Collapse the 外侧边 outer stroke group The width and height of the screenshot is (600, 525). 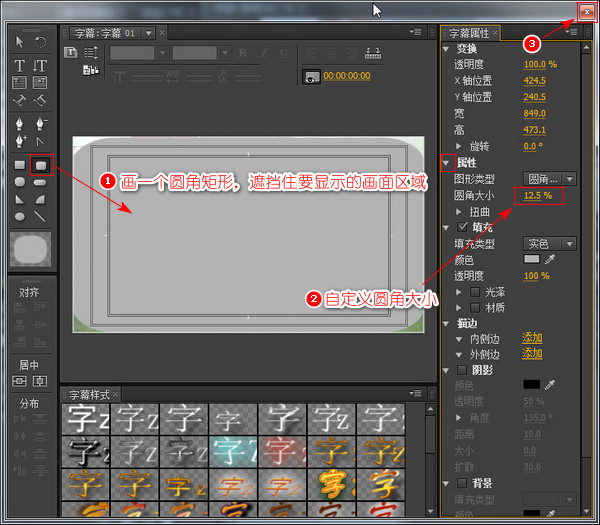click(459, 355)
